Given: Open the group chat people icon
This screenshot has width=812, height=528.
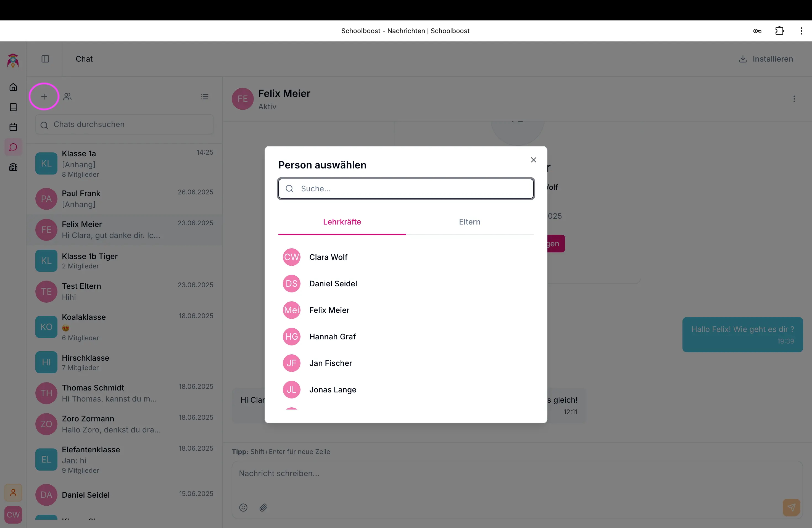Looking at the screenshot, I should [68, 97].
